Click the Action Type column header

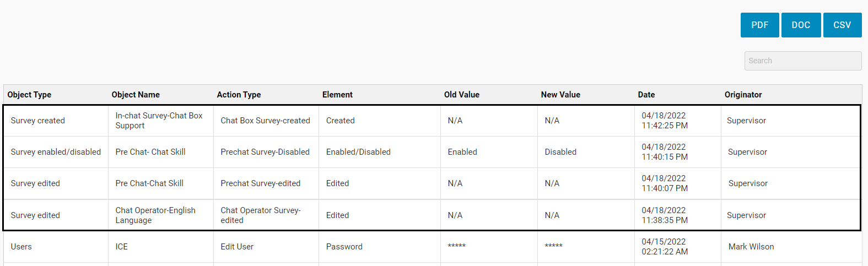click(239, 95)
